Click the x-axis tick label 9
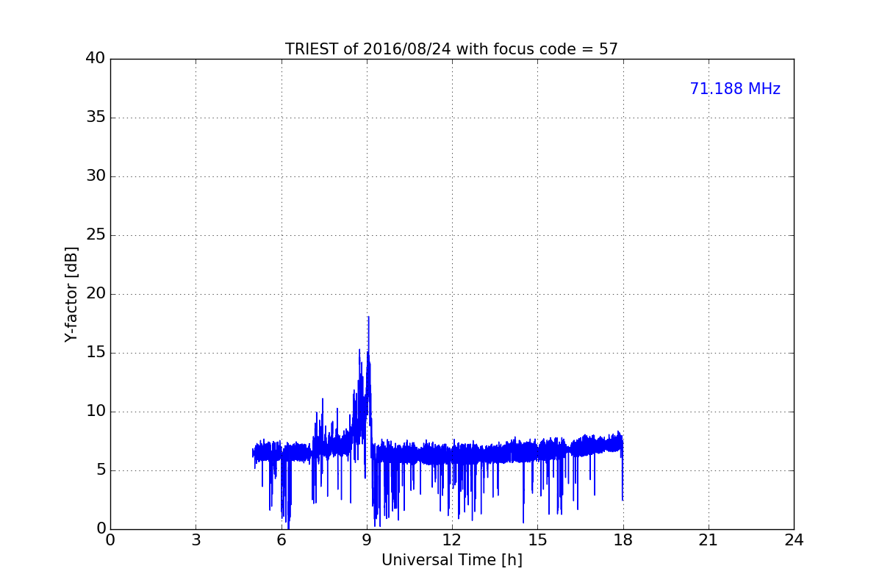Image resolution: width=882 pixels, height=588 pixels. (367, 540)
